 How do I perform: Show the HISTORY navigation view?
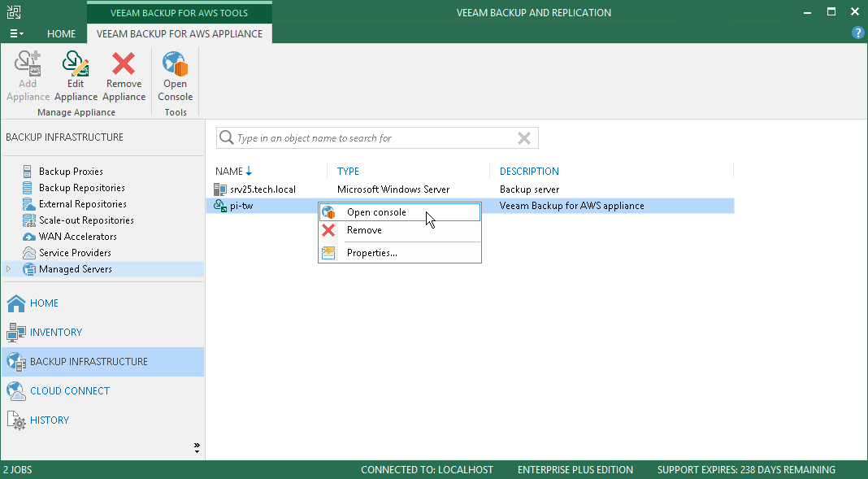point(50,420)
